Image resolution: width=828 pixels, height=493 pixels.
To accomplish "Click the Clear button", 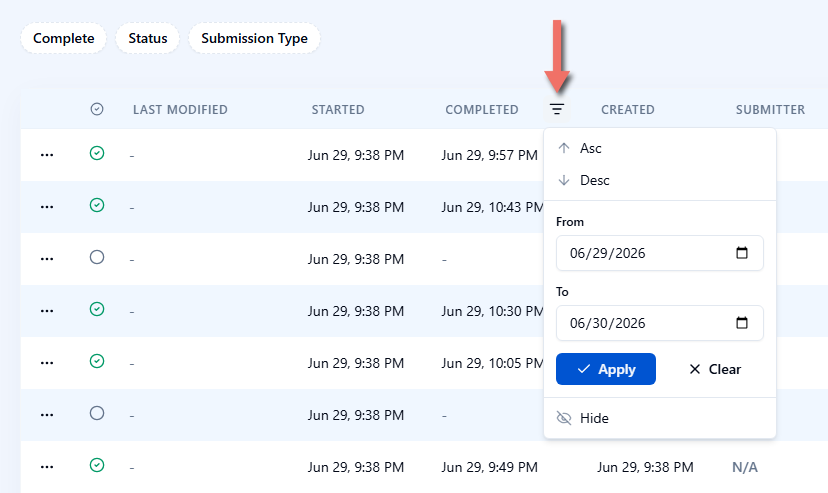I will (x=715, y=369).
